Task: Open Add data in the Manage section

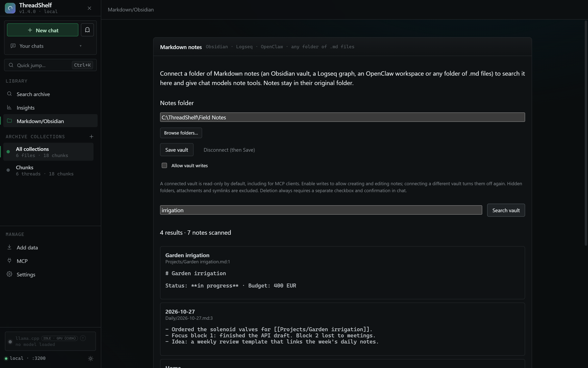Action: pyautogui.click(x=50, y=248)
